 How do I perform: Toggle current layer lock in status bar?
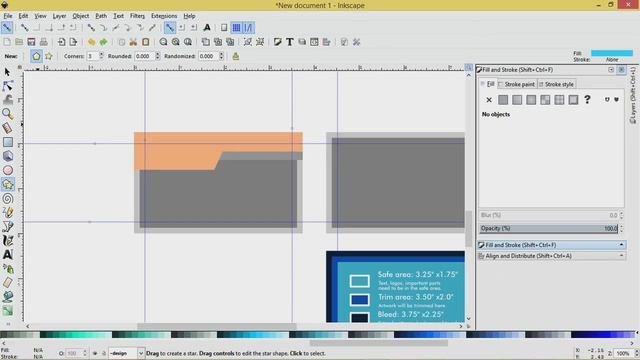[x=103, y=353]
